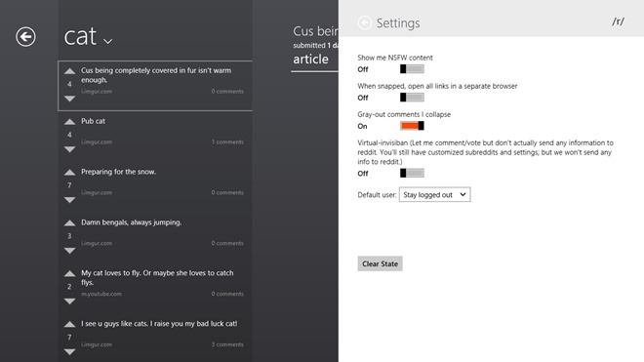
Task: Toggle open links in separate browser switch
Action: (412, 98)
